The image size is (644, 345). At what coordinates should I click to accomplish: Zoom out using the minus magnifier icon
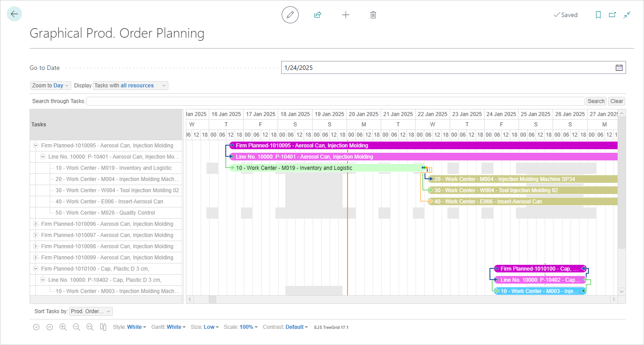click(x=76, y=327)
